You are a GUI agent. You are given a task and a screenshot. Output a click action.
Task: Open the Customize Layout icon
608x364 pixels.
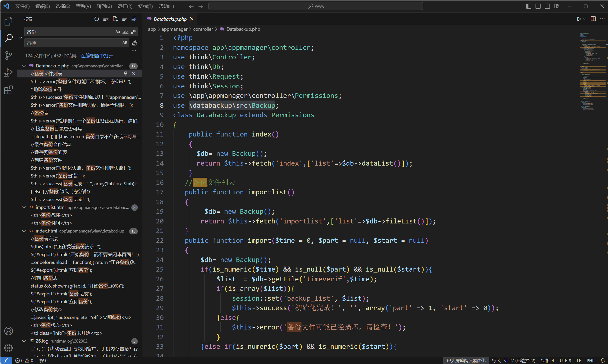(557, 6)
